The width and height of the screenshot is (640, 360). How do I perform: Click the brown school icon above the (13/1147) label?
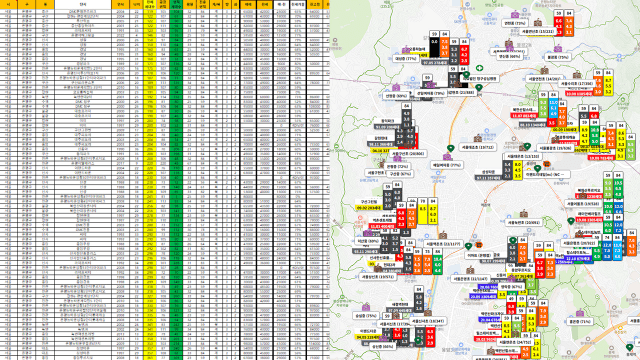[470, 270]
